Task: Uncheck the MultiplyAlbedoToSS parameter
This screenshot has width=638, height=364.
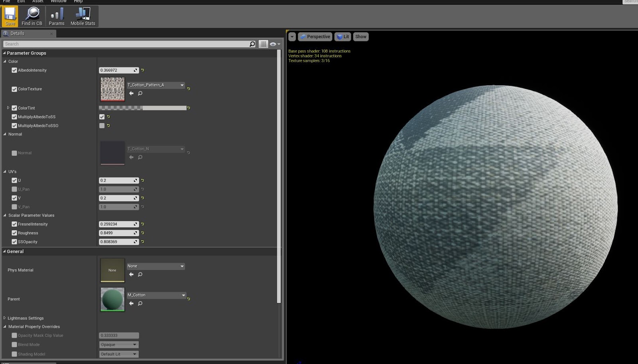Action: coord(14,117)
